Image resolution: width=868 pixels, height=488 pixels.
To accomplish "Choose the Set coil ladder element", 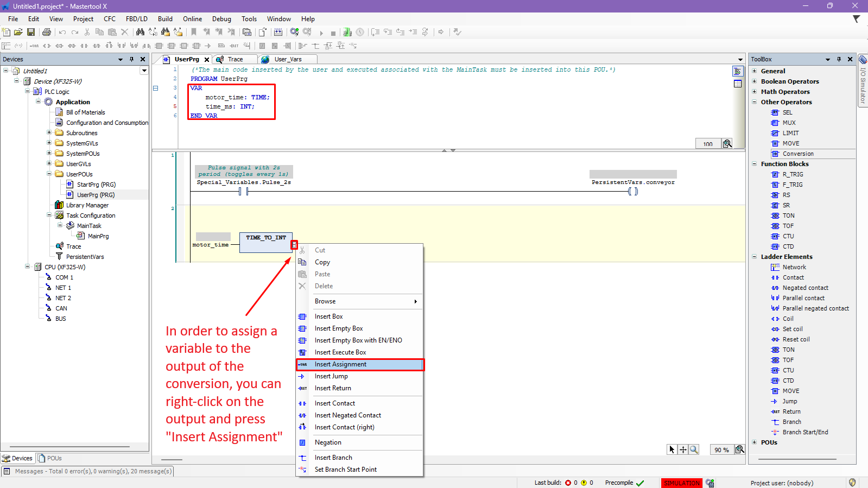I will pos(792,329).
